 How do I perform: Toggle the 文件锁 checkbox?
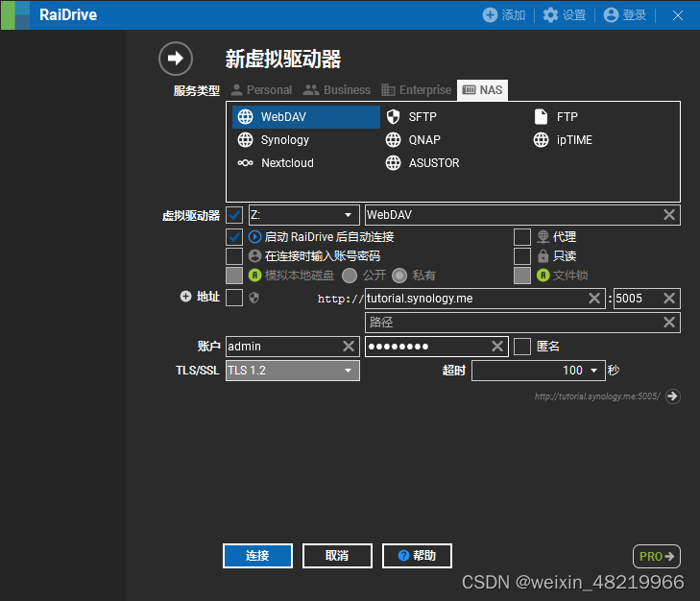(521, 275)
